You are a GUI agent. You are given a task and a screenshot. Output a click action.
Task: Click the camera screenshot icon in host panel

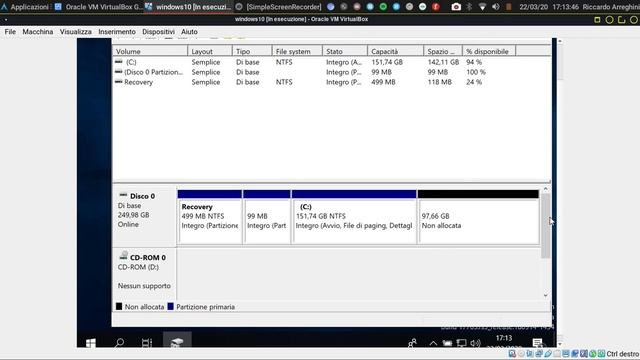point(456,7)
